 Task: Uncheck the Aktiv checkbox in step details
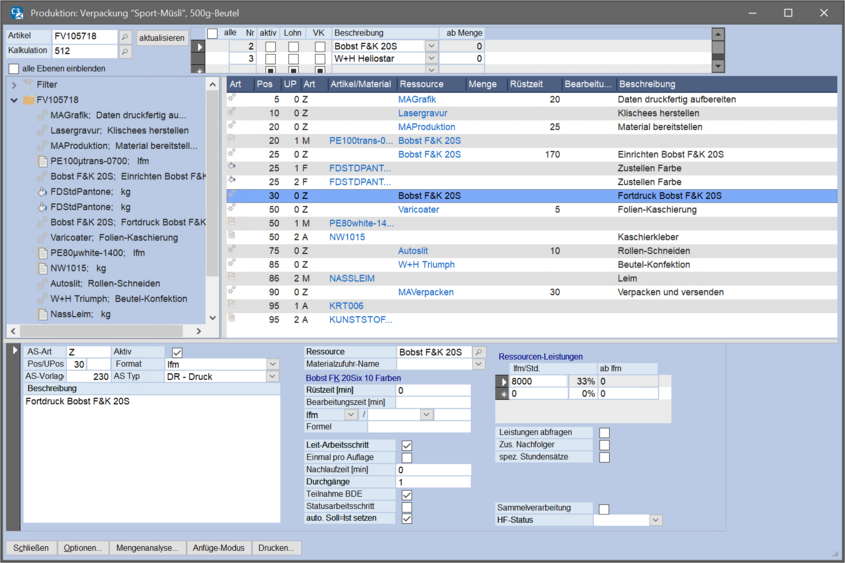[177, 352]
